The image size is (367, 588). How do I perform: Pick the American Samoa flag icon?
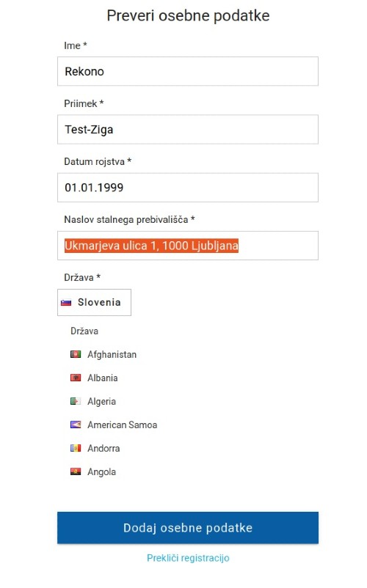76,425
